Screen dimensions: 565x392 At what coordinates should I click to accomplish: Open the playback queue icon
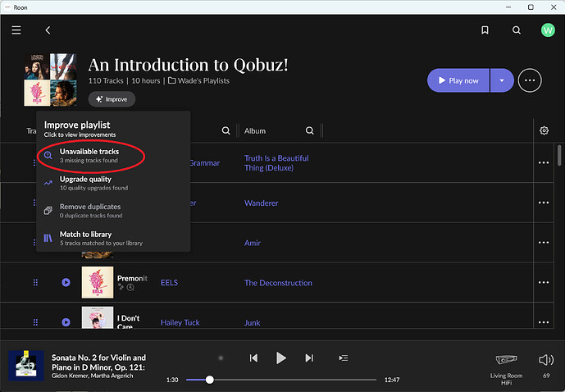344,358
